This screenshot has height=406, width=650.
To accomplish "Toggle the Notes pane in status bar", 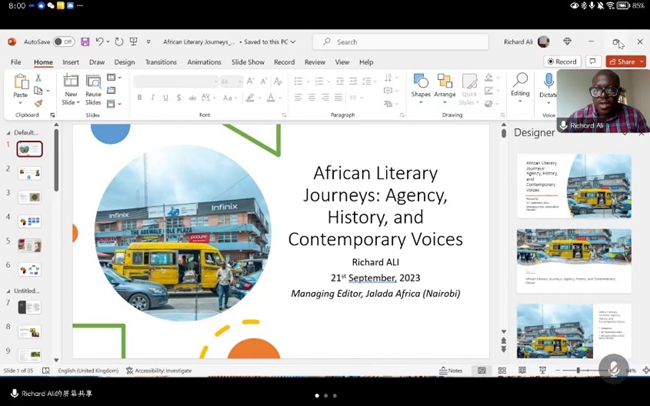I will pyautogui.click(x=452, y=371).
